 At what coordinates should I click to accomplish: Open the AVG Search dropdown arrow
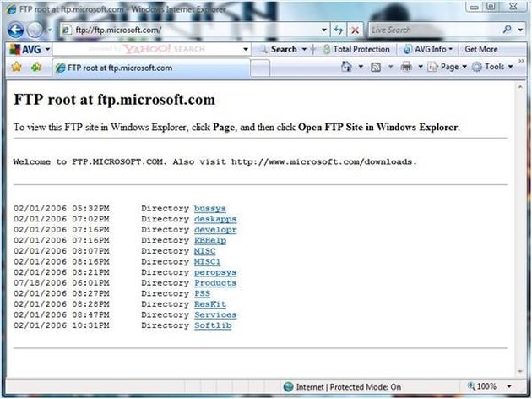coord(304,49)
